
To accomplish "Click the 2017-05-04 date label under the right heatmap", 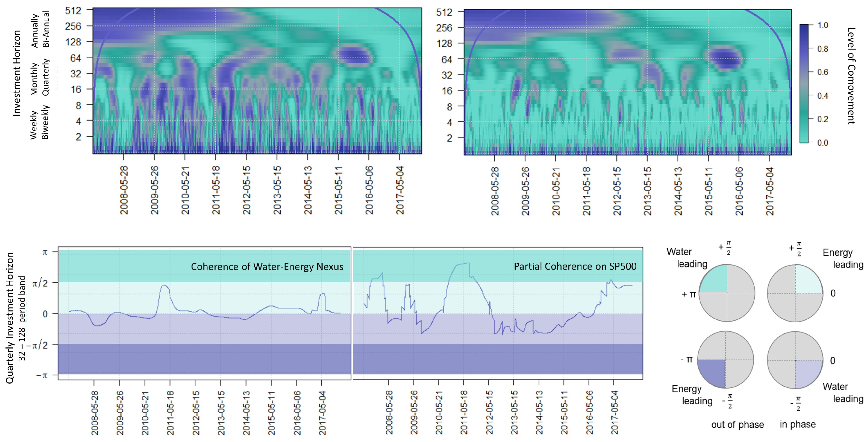I will pyautogui.click(x=769, y=191).
